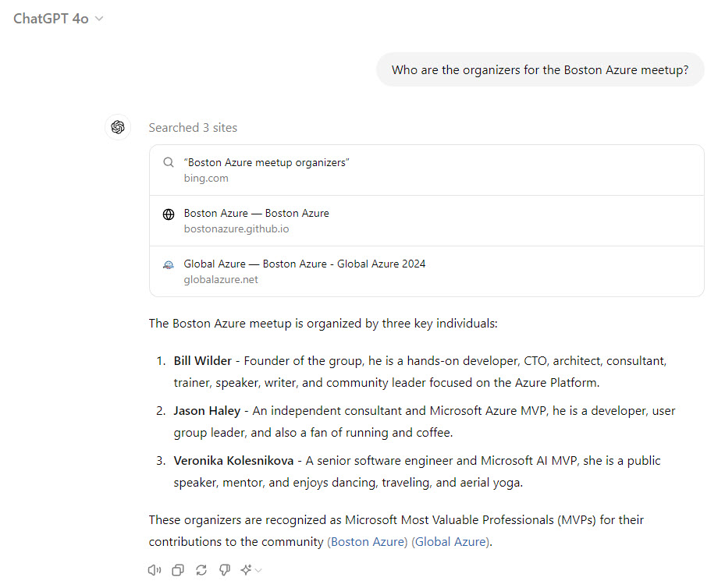Click the bing.com domain text
The height and width of the screenshot is (588, 725).
[x=206, y=179]
